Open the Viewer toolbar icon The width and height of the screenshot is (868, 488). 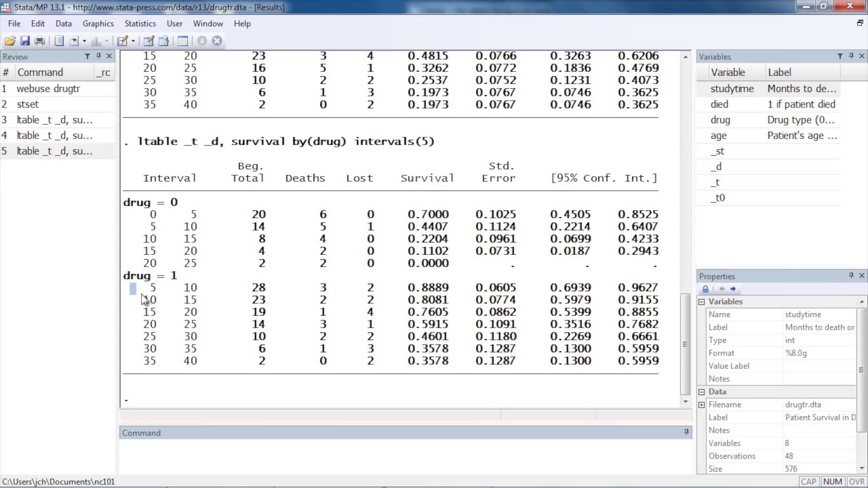coord(74,41)
